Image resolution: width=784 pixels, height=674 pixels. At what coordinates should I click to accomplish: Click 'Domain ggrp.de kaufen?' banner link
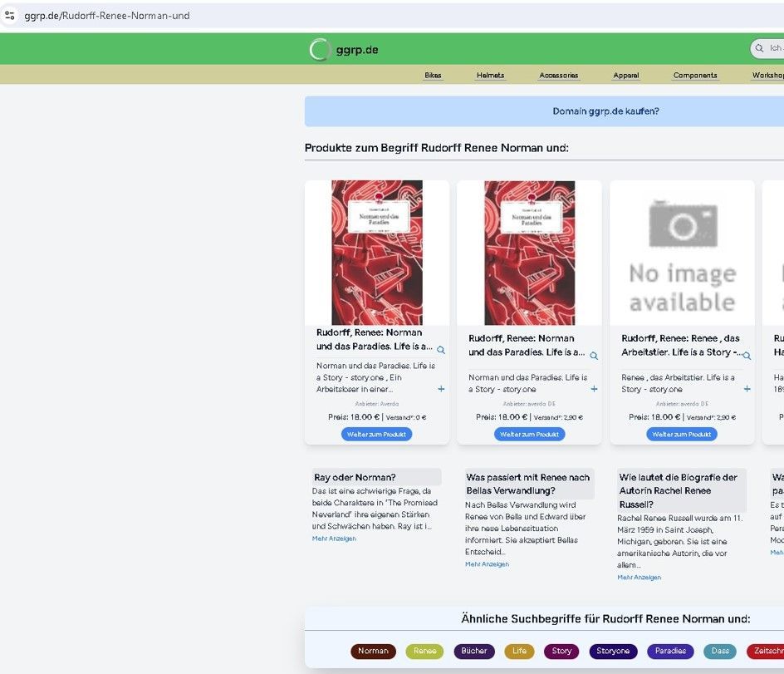click(x=605, y=111)
